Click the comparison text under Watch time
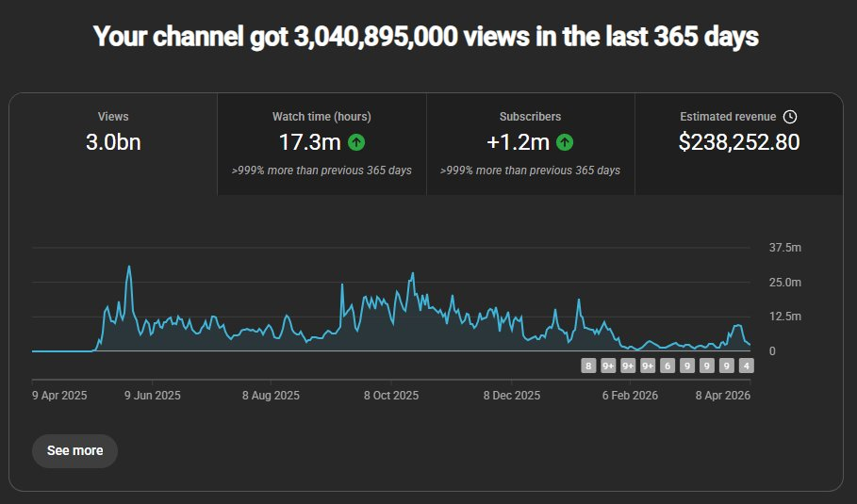This screenshot has height=504, width=857. [x=321, y=171]
